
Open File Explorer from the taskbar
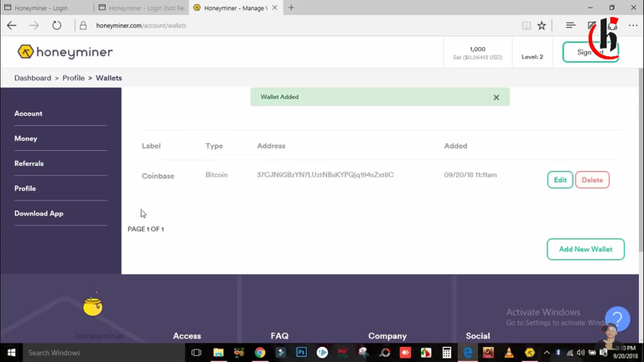tap(218, 353)
